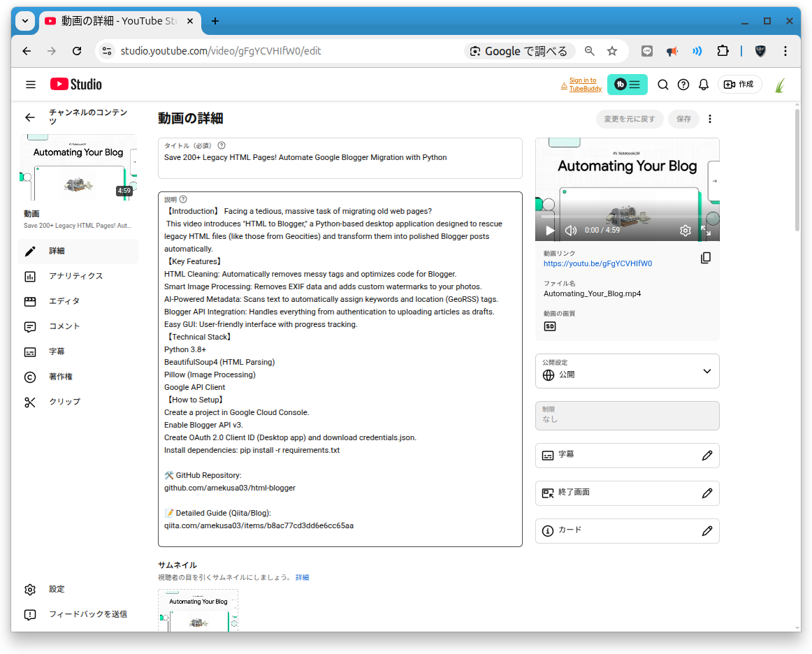Copy the video link to clipboard

(x=706, y=258)
